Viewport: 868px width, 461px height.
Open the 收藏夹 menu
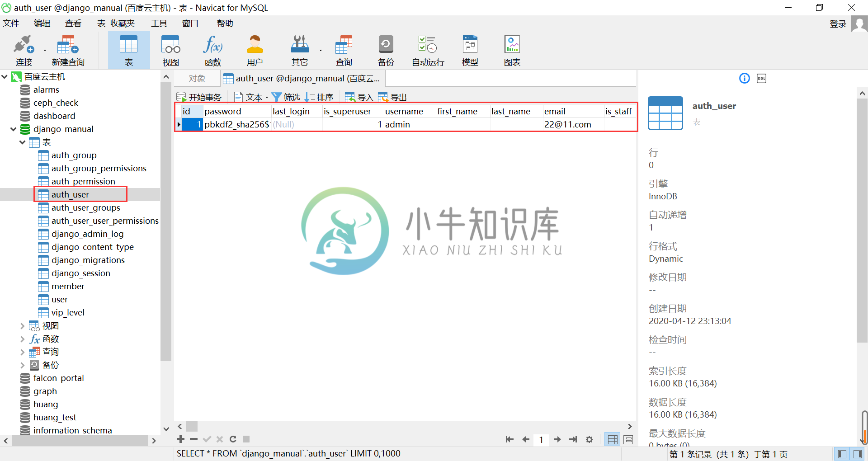pyautogui.click(x=123, y=23)
